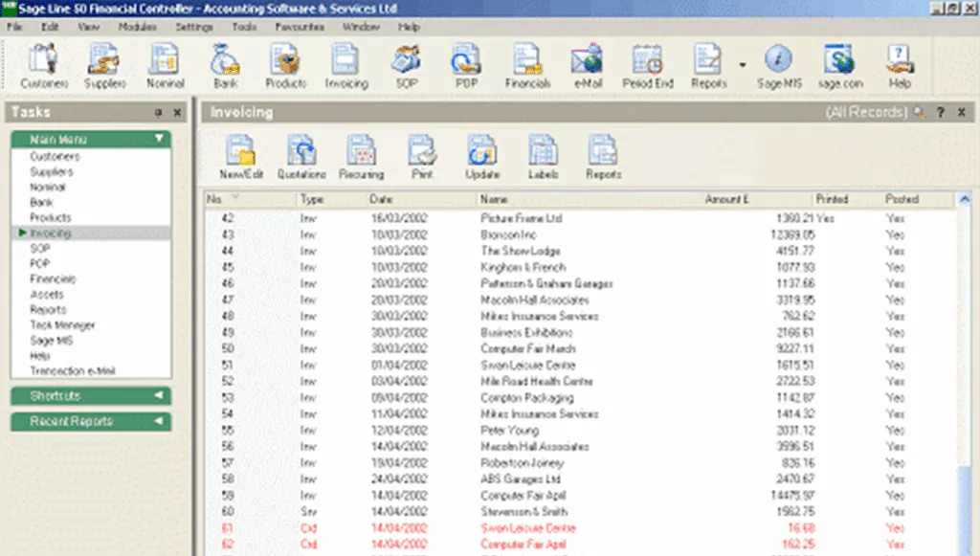Click the Amount £ column header

pos(756,199)
